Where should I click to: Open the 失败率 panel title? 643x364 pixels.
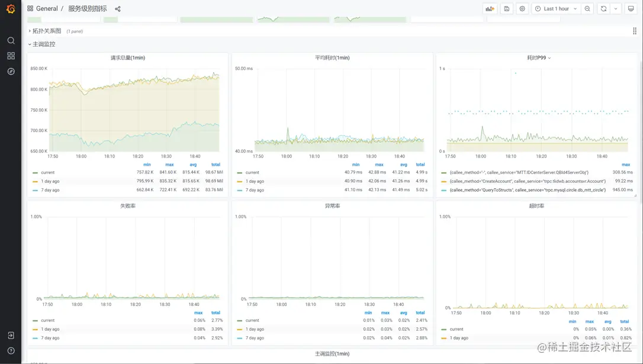point(127,206)
